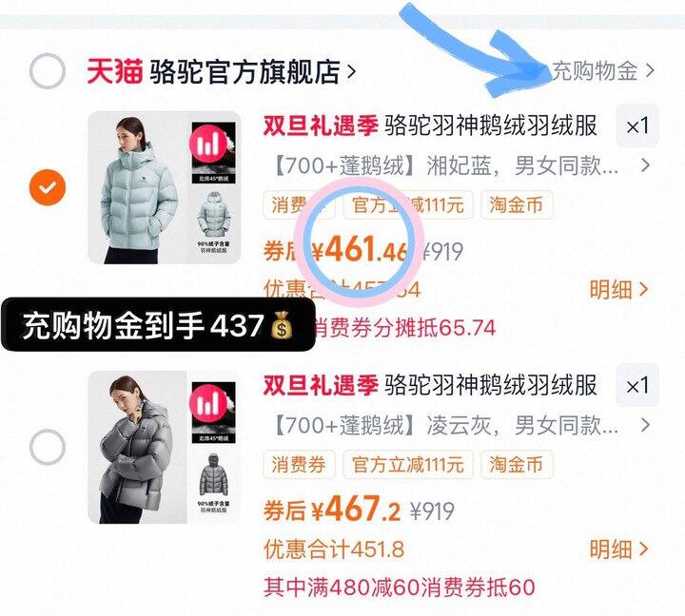Select all items from 骆驼官方旗舰店

(x=48, y=71)
